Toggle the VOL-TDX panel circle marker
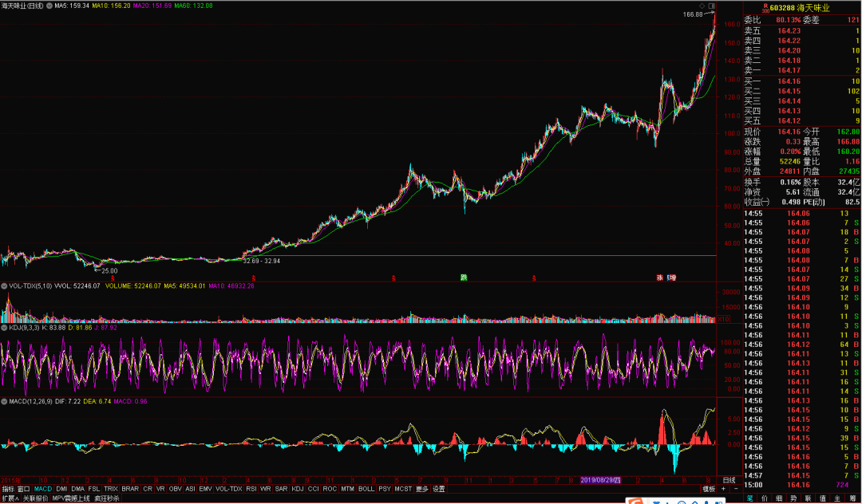Viewport: 862px width, 504px height. pyautogui.click(x=3, y=285)
